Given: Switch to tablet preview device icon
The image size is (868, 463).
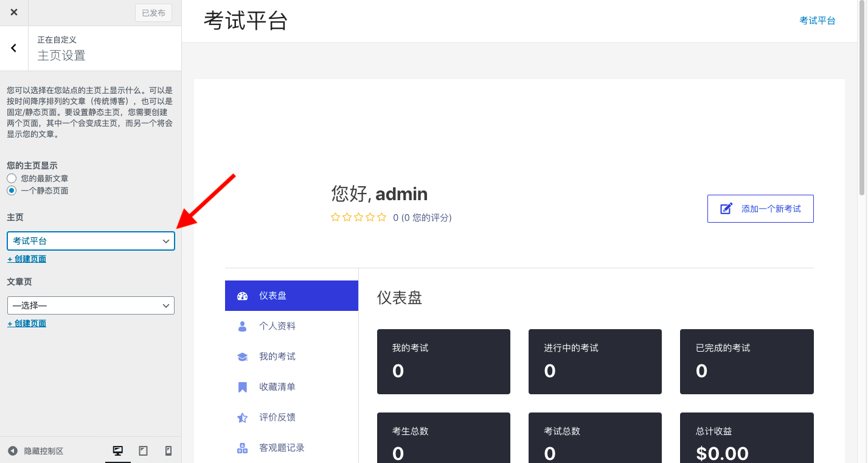Looking at the screenshot, I should [x=144, y=451].
